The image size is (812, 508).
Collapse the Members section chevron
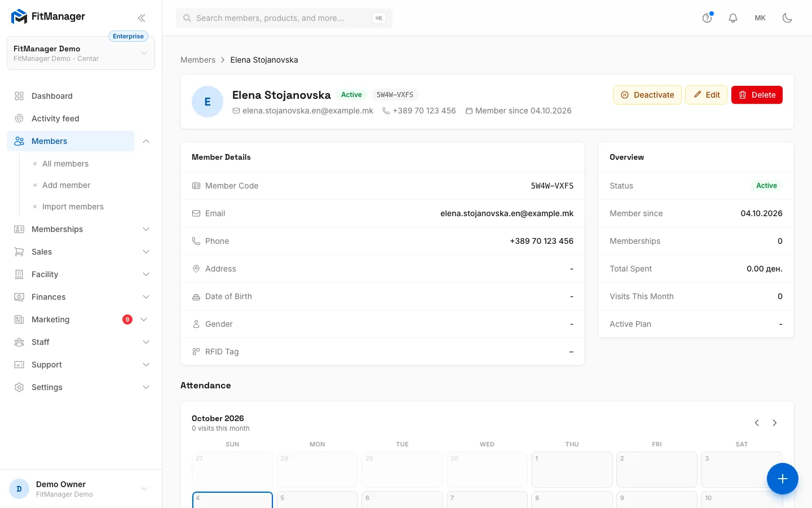click(146, 141)
